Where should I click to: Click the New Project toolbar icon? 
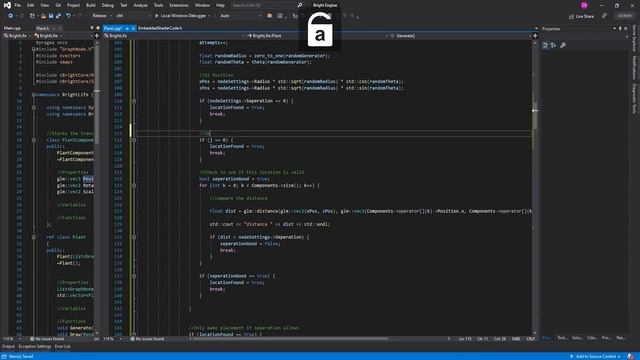tap(32, 16)
